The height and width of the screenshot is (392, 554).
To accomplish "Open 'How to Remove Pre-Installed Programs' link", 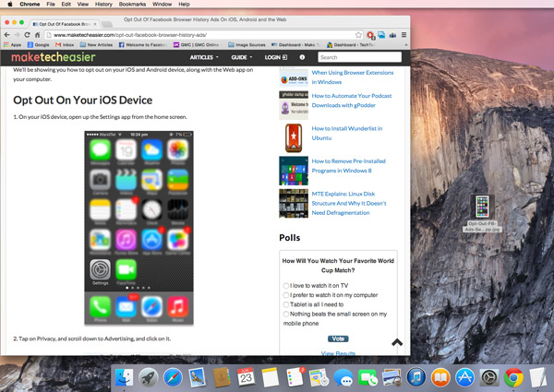I will click(348, 166).
